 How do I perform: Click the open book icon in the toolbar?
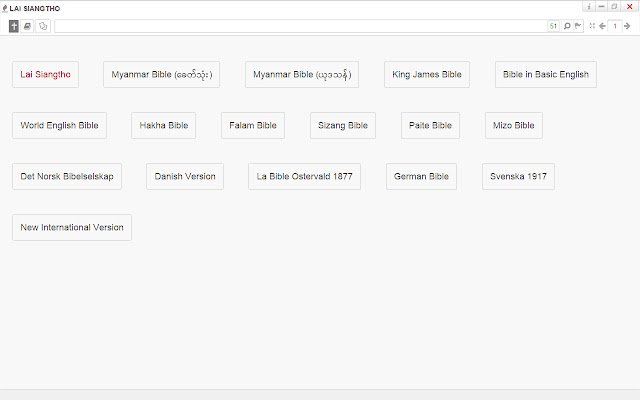point(27,26)
